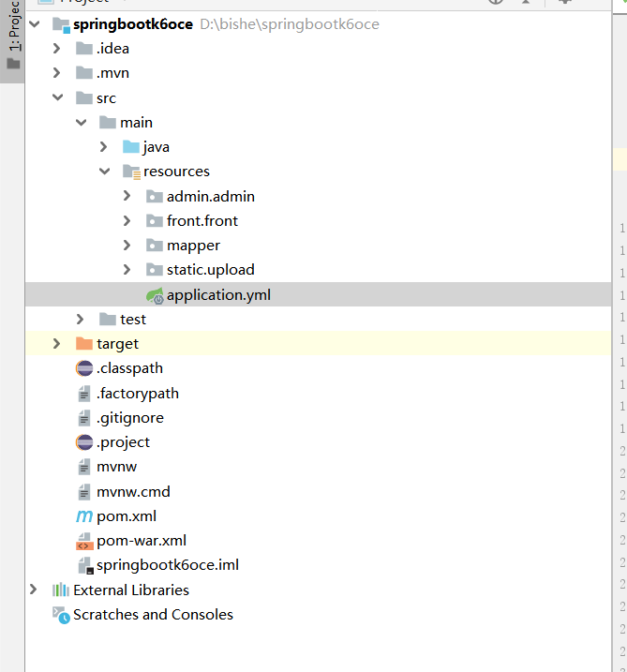The image size is (627, 672).
Task: Click the orange target folder icon
Action: (x=84, y=344)
